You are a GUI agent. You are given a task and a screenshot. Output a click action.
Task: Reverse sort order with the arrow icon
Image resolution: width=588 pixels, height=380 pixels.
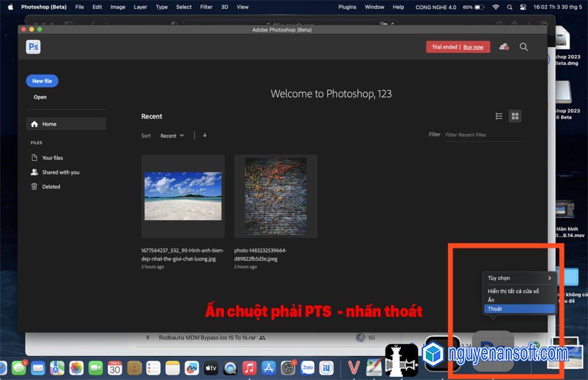205,135
